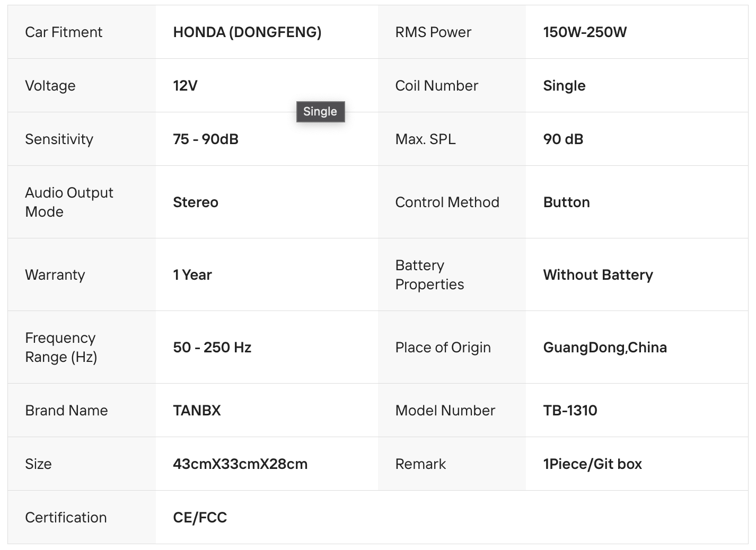Select the 12V voltage value
Image resolution: width=756 pixels, height=550 pixels.
pyautogui.click(x=185, y=86)
